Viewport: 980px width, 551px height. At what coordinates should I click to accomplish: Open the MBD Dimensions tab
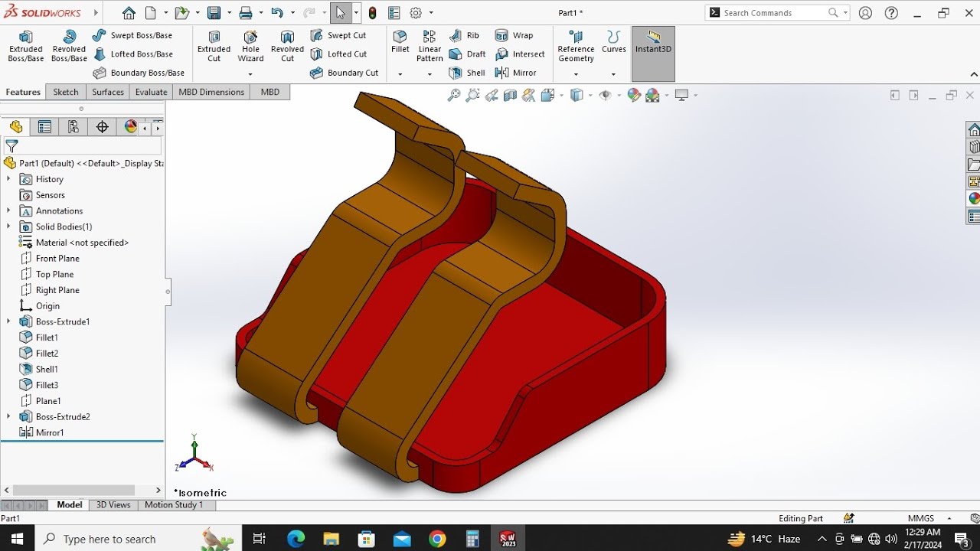[211, 92]
